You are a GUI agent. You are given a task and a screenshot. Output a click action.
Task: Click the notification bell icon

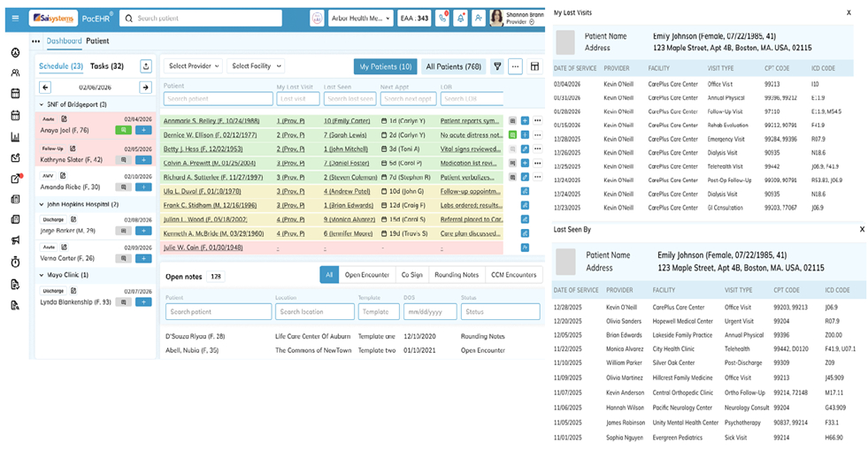pos(460,18)
